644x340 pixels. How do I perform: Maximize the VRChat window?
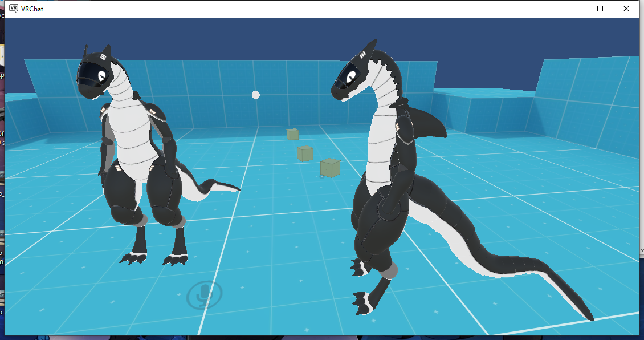click(600, 9)
